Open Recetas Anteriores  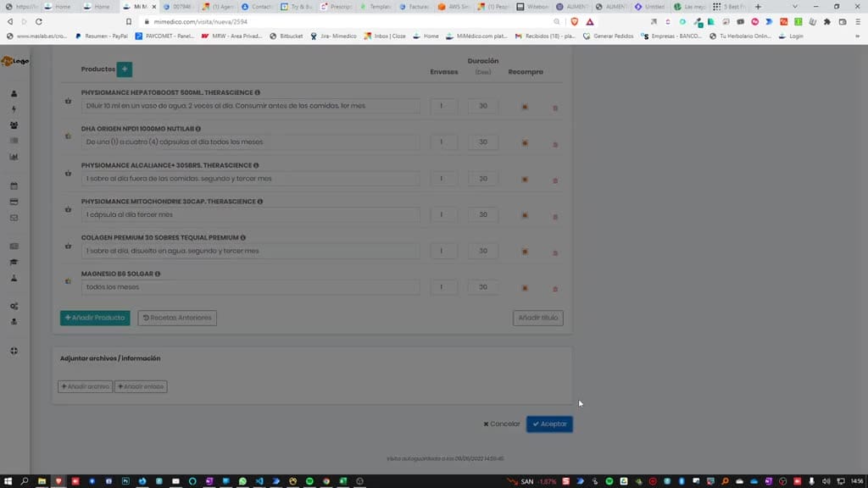click(x=177, y=318)
